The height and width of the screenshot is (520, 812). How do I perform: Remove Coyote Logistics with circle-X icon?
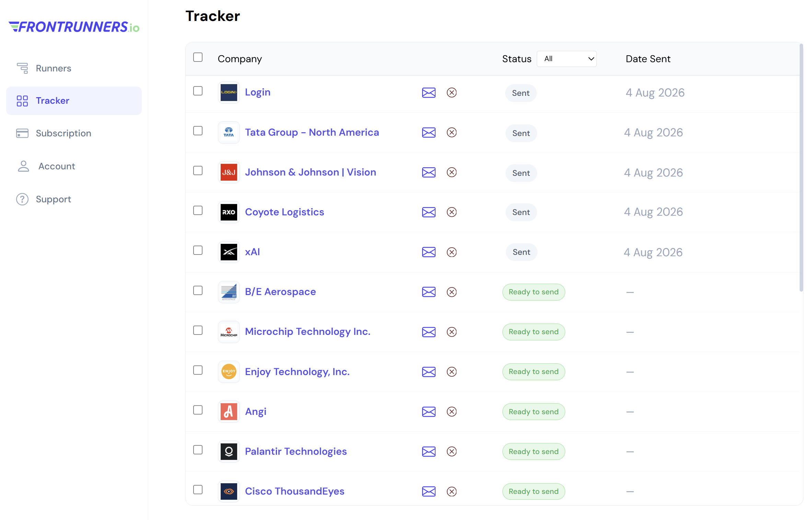click(x=452, y=212)
